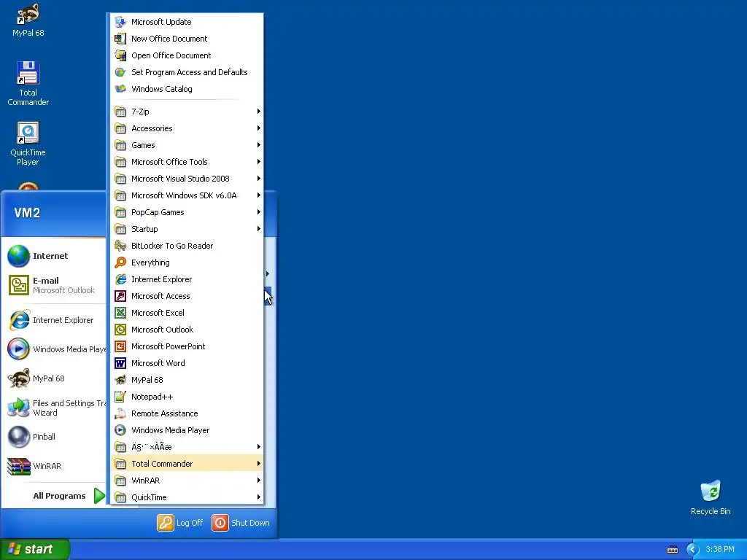Click the New Office Document icon
Screen dimensions: 747x560
120,39
